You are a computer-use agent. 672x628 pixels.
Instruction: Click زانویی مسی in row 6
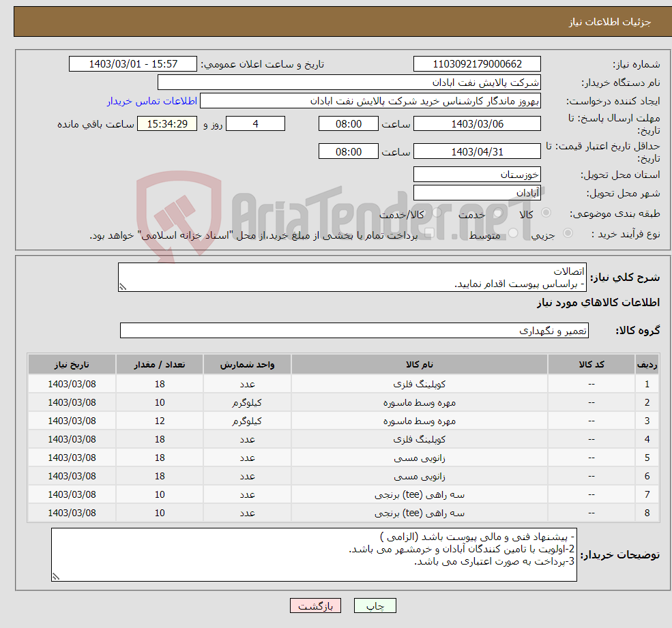tap(420, 477)
